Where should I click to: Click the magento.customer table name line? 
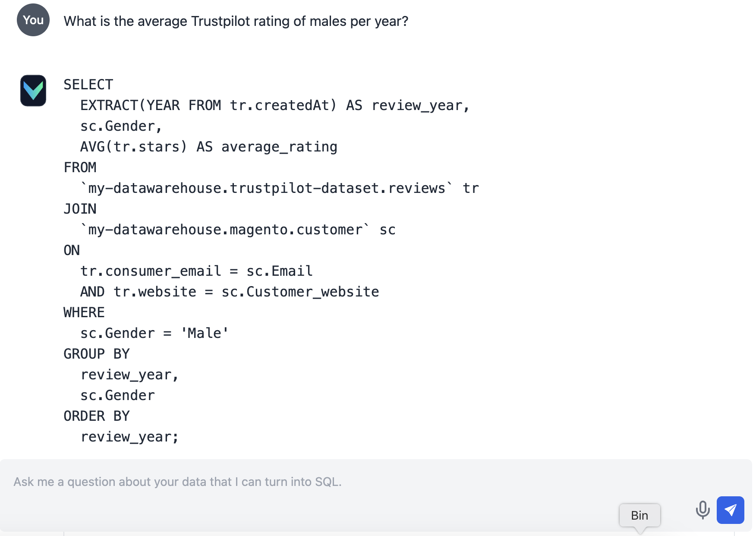point(238,230)
